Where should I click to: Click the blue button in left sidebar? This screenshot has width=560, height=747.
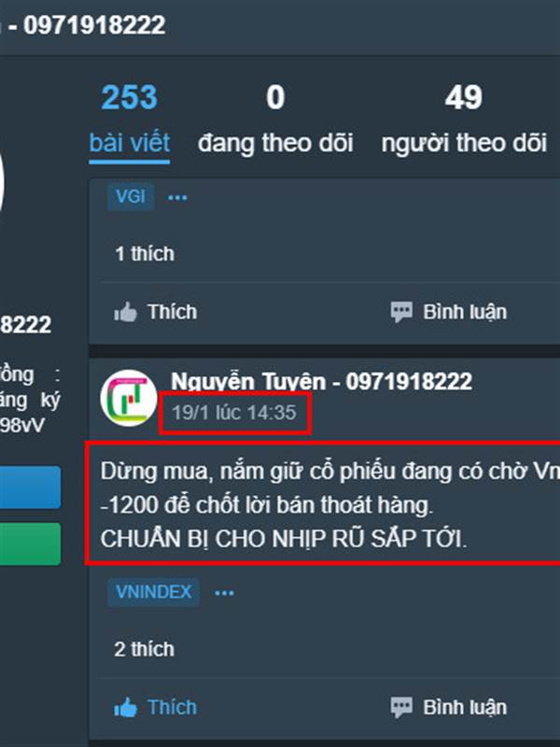click(31, 486)
